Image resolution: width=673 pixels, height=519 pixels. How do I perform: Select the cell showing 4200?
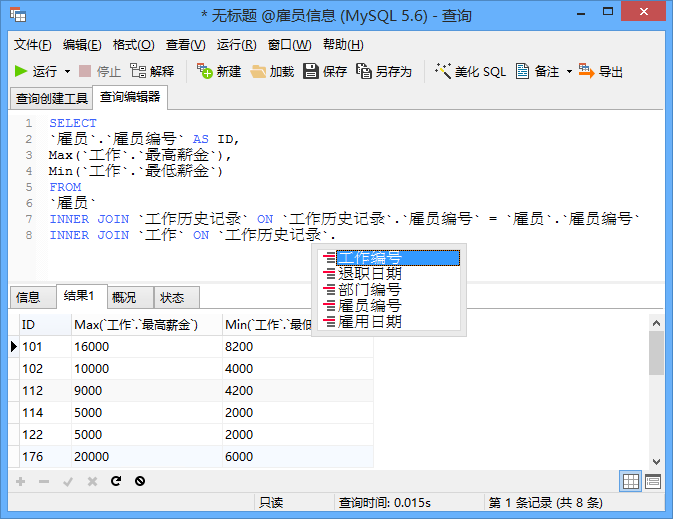[x=298, y=391]
